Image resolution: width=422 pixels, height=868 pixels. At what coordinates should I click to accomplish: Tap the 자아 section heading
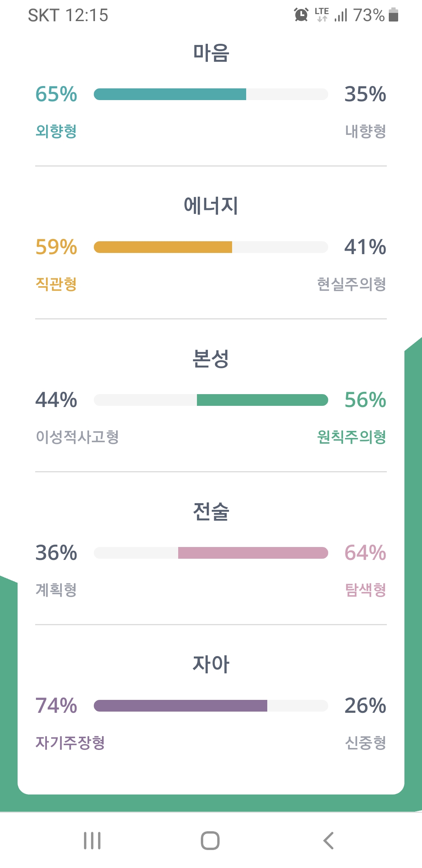point(211,664)
